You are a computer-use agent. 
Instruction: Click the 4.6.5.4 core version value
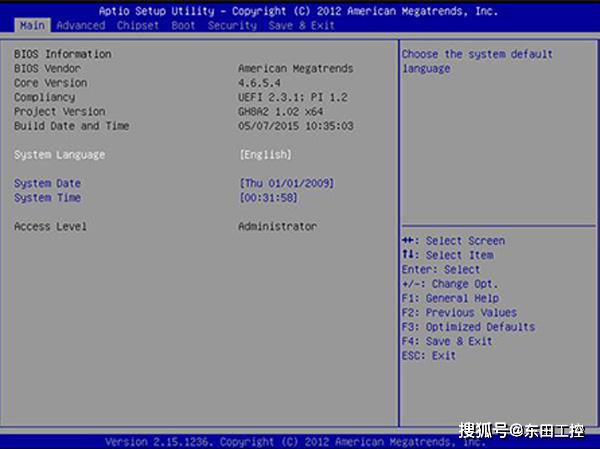click(x=259, y=83)
